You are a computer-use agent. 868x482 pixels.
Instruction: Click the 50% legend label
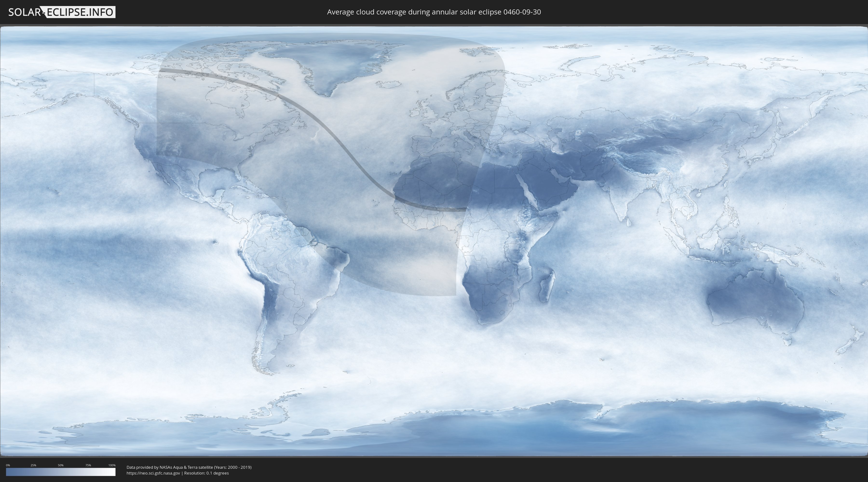[61, 465]
